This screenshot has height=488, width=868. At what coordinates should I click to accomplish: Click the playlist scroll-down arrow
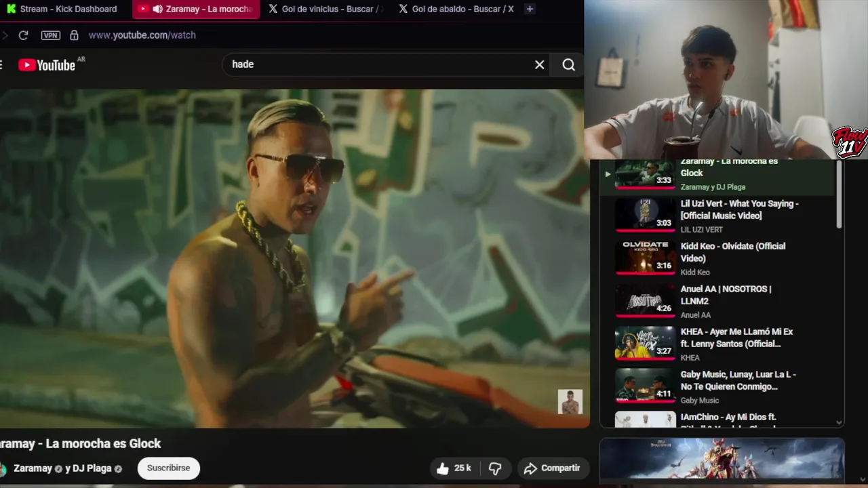(839, 422)
